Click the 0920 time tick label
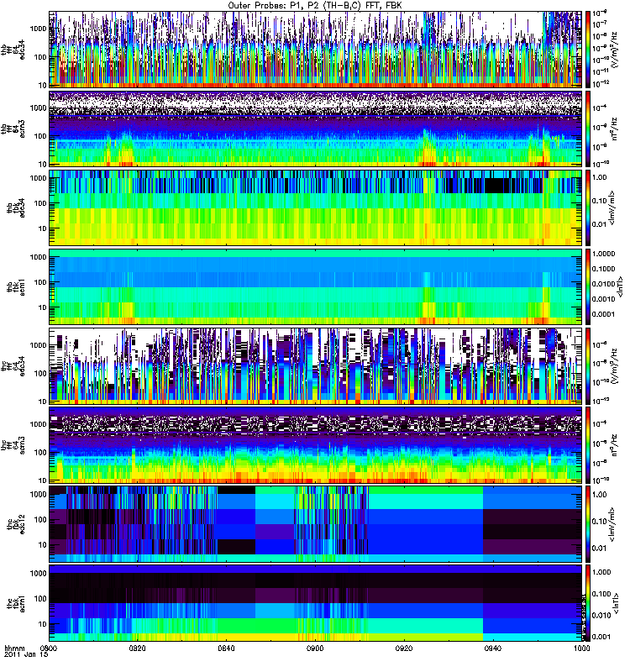Viewport: 630px width, 672px height. (x=404, y=648)
